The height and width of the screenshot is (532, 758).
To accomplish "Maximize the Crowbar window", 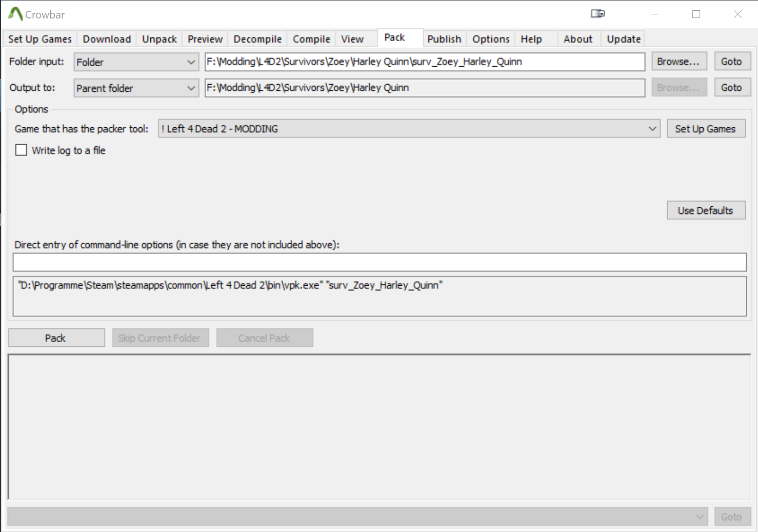I will 696,14.
